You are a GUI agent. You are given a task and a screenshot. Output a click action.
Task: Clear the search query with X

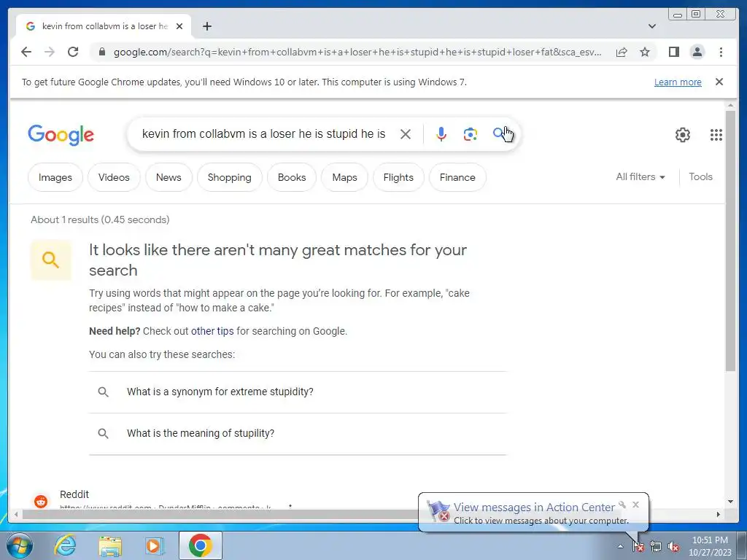click(x=406, y=134)
